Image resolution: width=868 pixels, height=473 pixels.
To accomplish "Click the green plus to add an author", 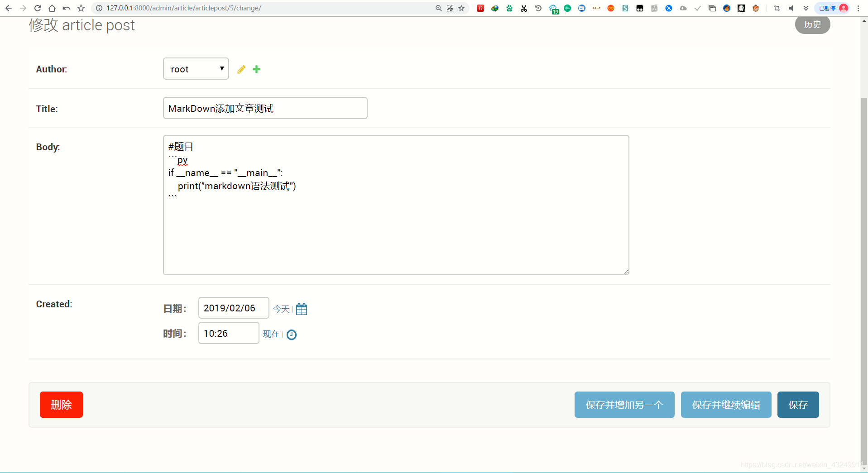I will point(257,69).
